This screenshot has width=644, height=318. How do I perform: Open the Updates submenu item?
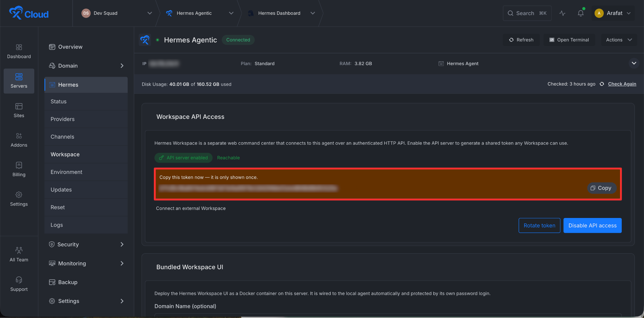click(86, 190)
